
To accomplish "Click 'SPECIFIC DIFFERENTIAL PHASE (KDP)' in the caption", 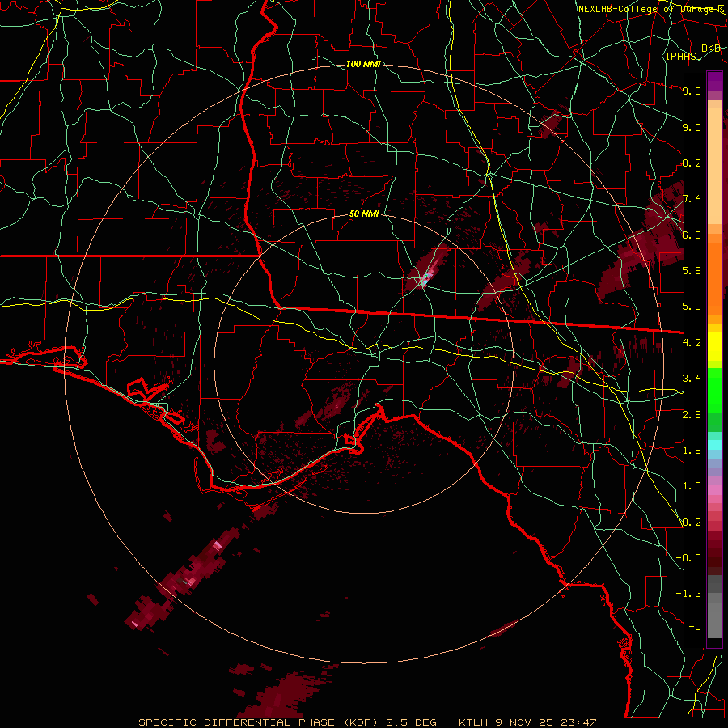I will pyautogui.click(x=256, y=722).
